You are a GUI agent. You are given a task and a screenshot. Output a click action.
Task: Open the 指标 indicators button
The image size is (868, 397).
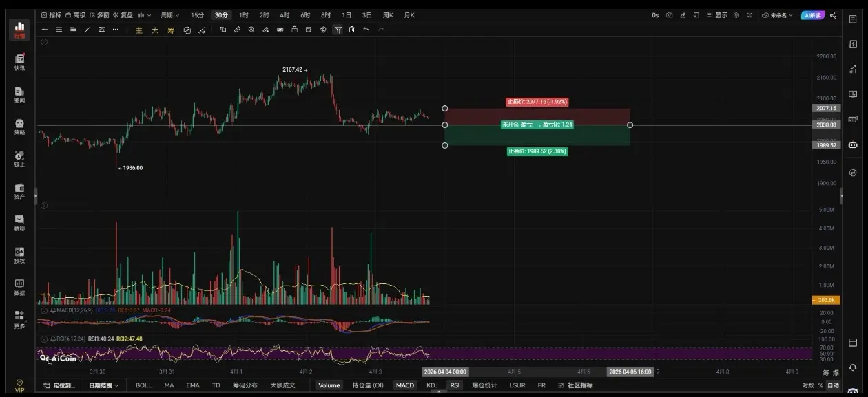point(51,15)
